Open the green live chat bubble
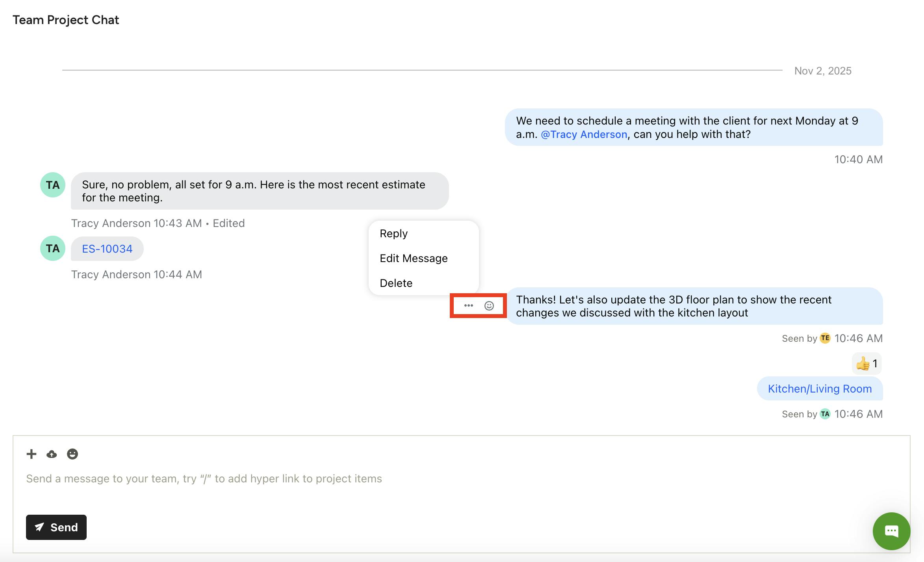 pyautogui.click(x=891, y=531)
